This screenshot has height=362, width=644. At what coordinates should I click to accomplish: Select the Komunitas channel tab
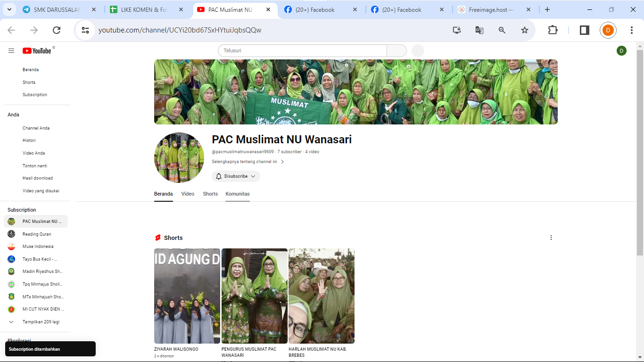click(238, 194)
